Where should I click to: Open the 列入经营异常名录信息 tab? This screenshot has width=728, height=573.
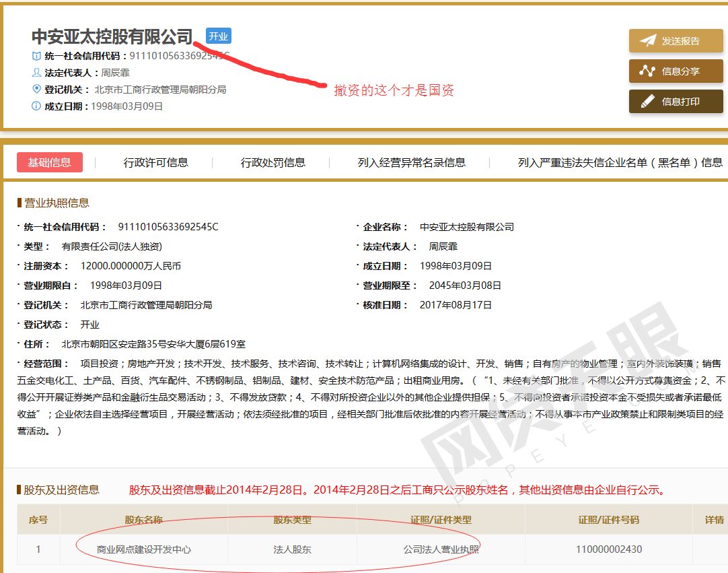[411, 162]
